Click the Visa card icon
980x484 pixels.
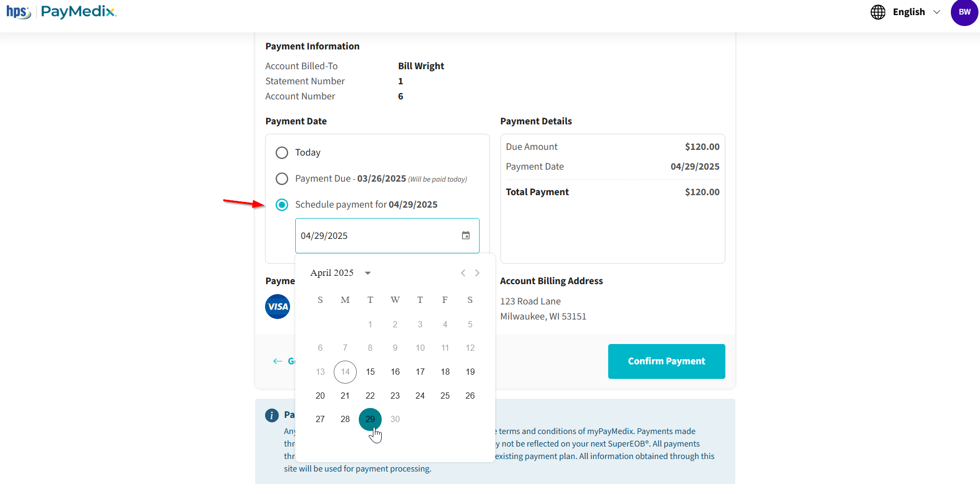pos(278,307)
